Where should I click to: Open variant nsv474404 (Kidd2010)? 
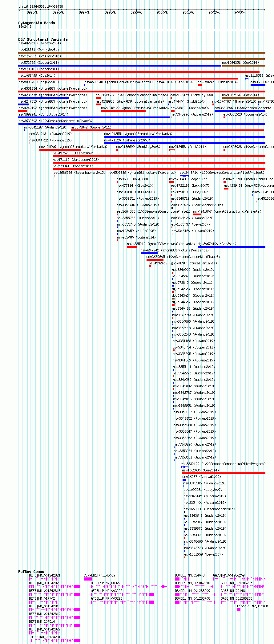(x=186, y=101)
